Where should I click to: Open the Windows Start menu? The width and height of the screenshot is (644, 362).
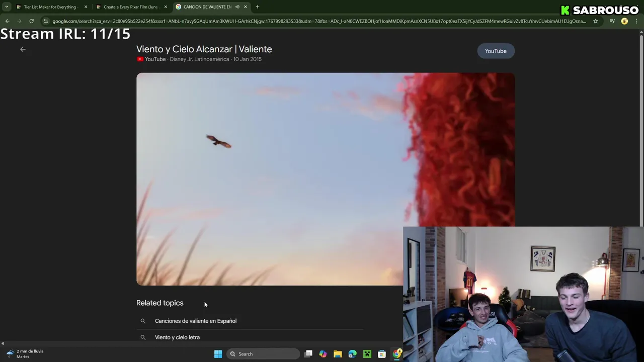218,354
